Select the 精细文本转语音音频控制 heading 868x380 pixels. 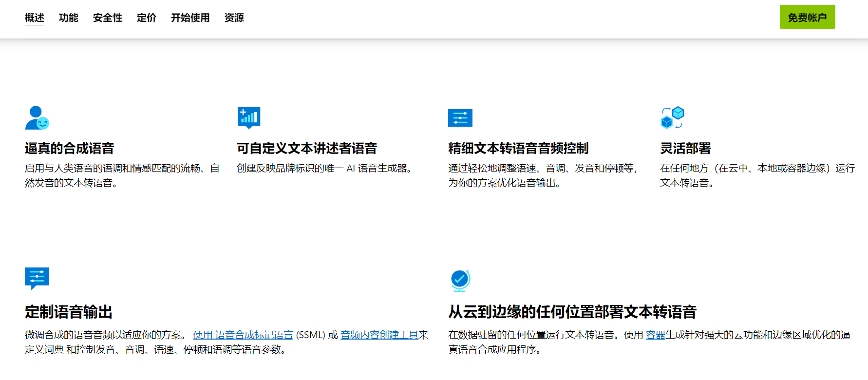(x=519, y=148)
